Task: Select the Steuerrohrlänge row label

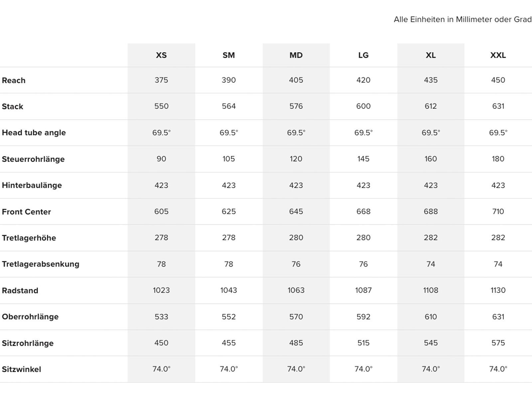Action: tap(33, 159)
